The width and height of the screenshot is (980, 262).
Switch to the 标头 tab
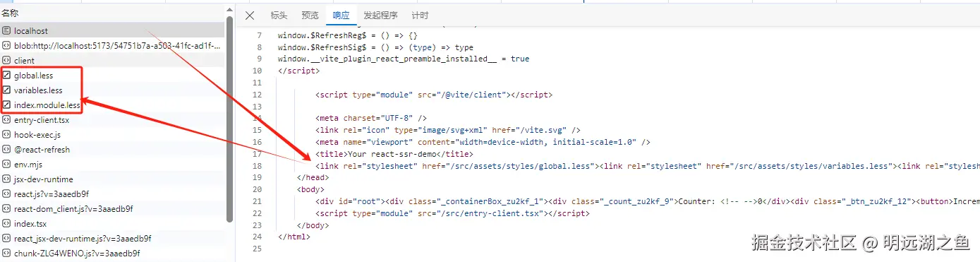[x=279, y=16]
